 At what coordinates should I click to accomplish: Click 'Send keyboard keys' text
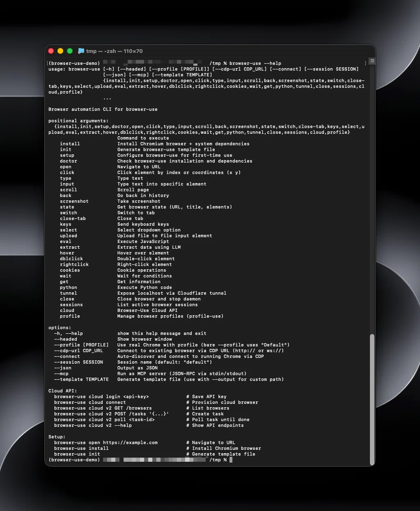pyautogui.click(x=143, y=224)
